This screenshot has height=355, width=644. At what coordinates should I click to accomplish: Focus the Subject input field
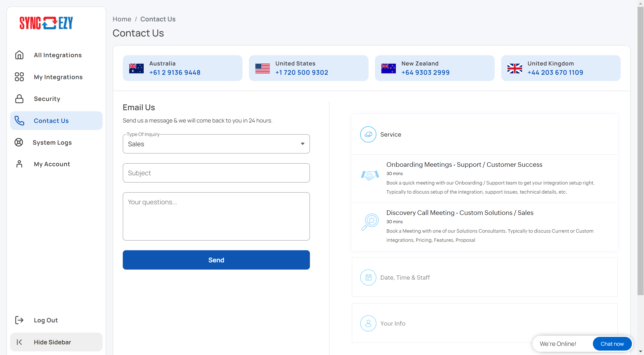(x=216, y=173)
